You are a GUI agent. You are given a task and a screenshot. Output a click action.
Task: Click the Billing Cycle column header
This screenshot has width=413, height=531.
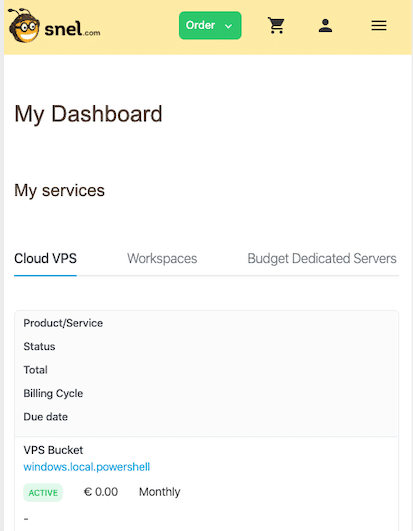click(x=53, y=394)
